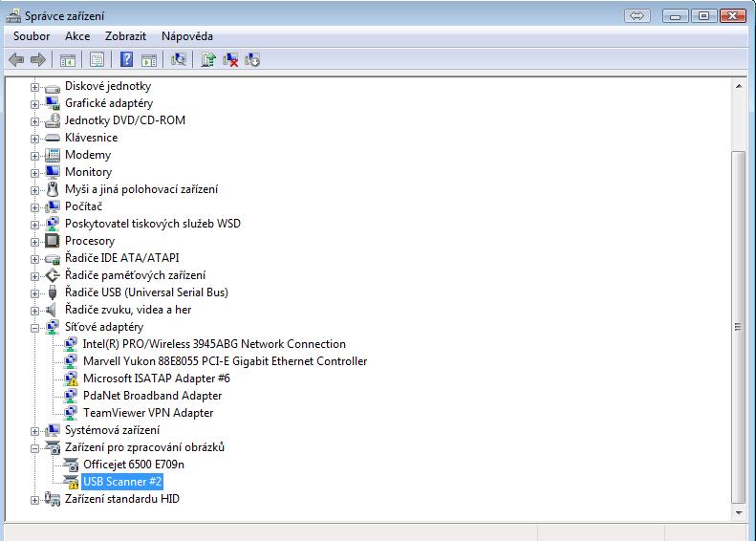Click the Klávesnice keyboard icon
Screen dimensions: 756x541
tap(52, 138)
